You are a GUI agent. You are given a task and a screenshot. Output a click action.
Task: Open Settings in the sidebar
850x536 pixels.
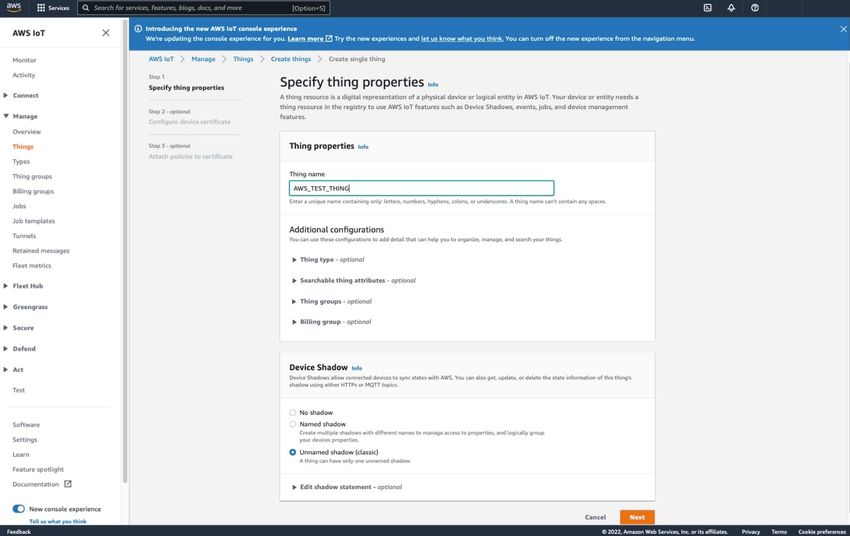click(25, 440)
